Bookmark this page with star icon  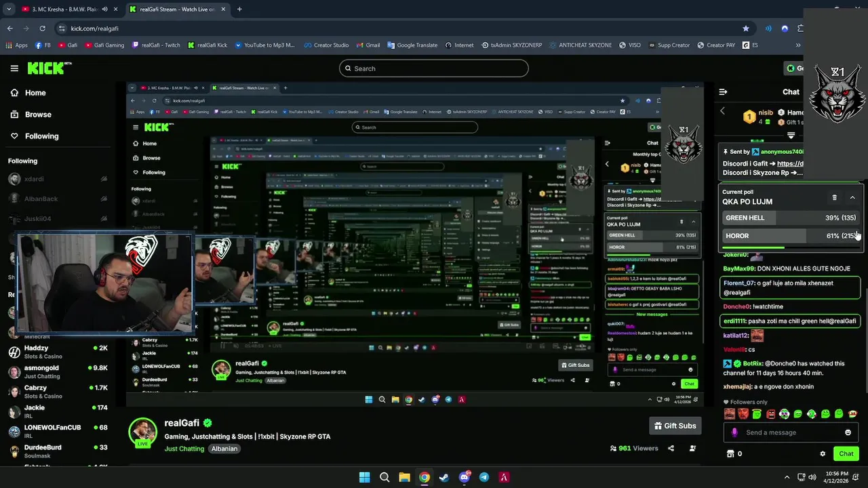click(746, 28)
